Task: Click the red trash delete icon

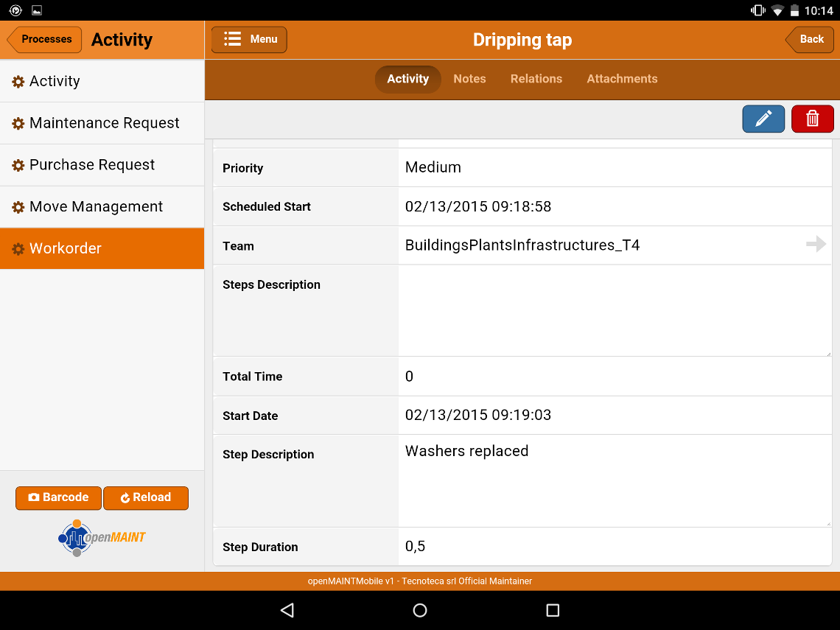Action: (x=812, y=119)
